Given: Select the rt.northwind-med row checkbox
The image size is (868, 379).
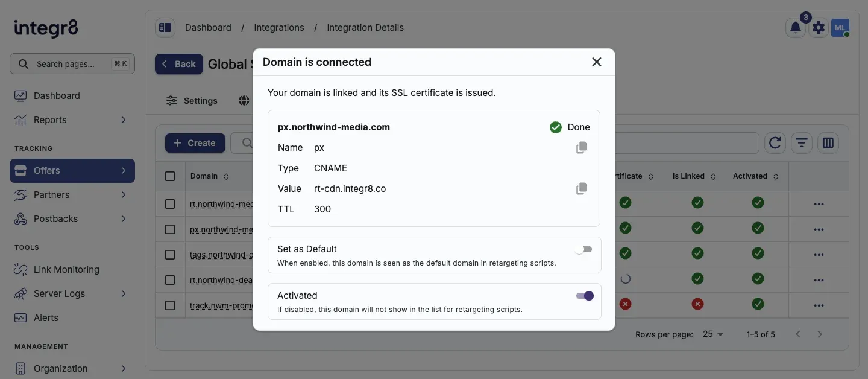Looking at the screenshot, I should tap(170, 204).
